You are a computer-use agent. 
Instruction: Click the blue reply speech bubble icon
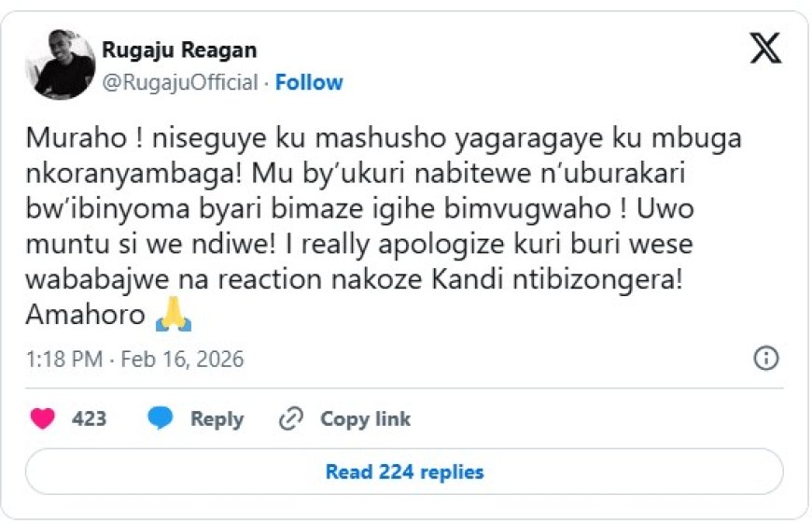[x=161, y=419]
